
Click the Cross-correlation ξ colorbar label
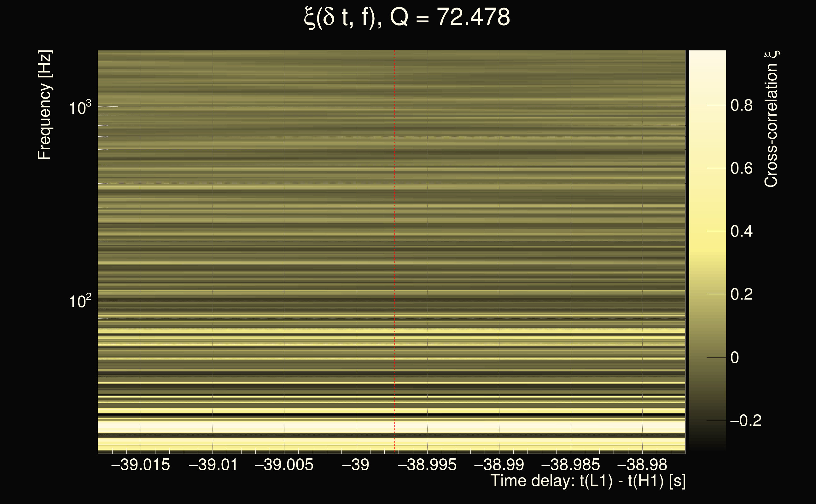pos(771,119)
